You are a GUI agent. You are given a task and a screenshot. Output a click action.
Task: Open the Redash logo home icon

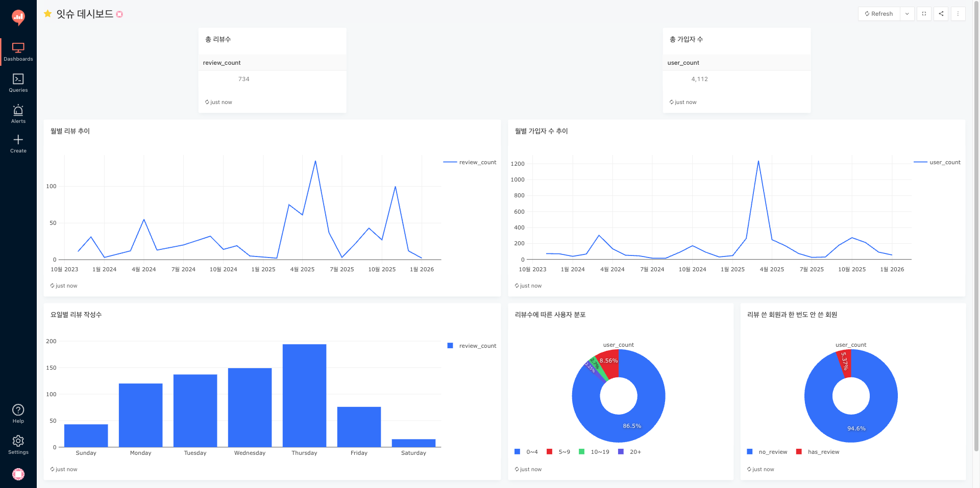[x=18, y=17]
